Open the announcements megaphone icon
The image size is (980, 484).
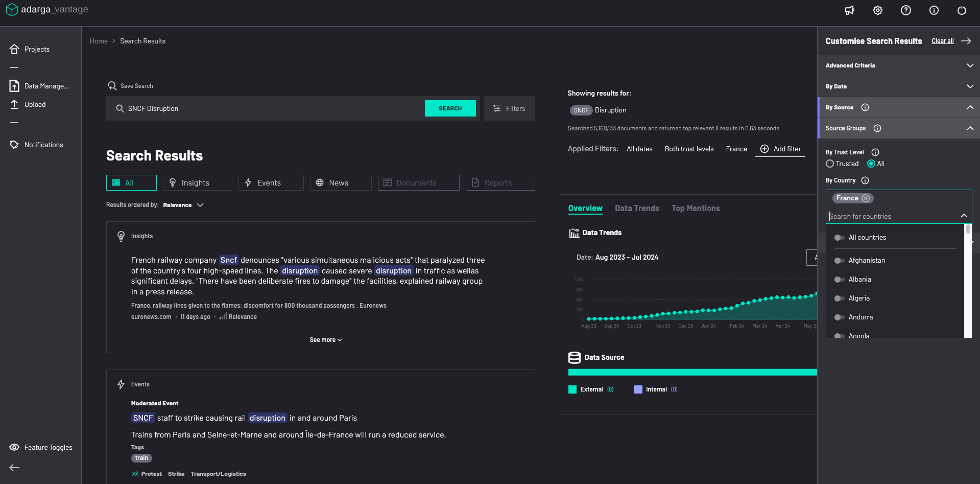coord(850,10)
